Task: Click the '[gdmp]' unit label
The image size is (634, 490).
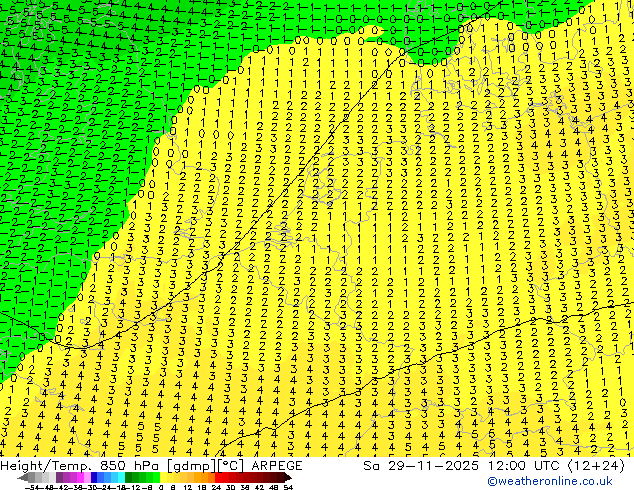Action: click(x=192, y=466)
